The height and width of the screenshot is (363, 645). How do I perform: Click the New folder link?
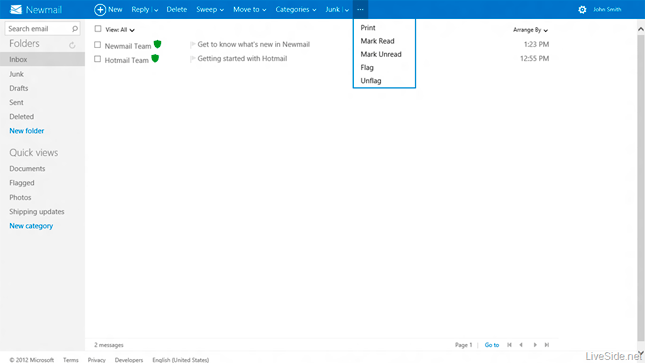27,131
